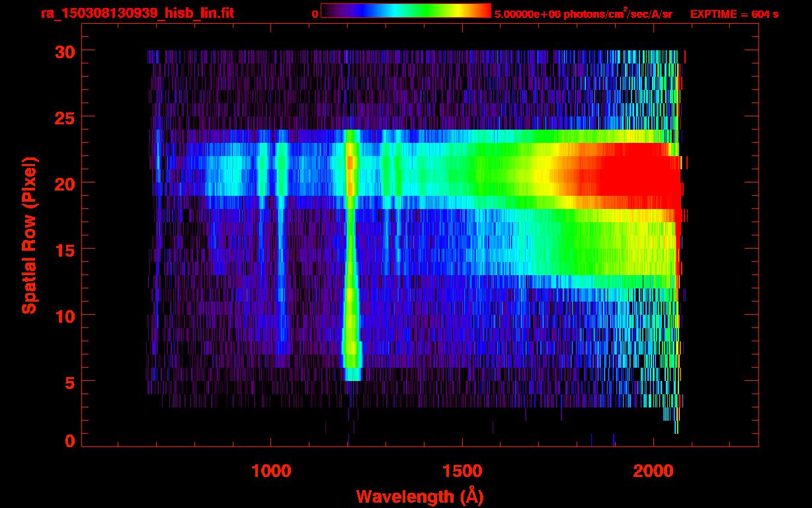Click the colorbar minimum value 0
The height and width of the screenshot is (508, 812).
315,14
